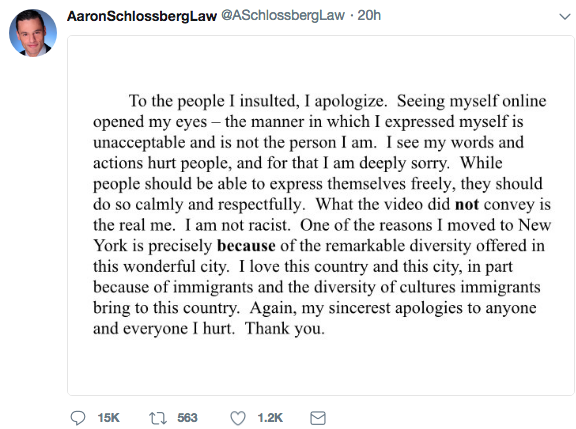Retweet using the arrows icon
The image size is (576, 429).
[158, 418]
